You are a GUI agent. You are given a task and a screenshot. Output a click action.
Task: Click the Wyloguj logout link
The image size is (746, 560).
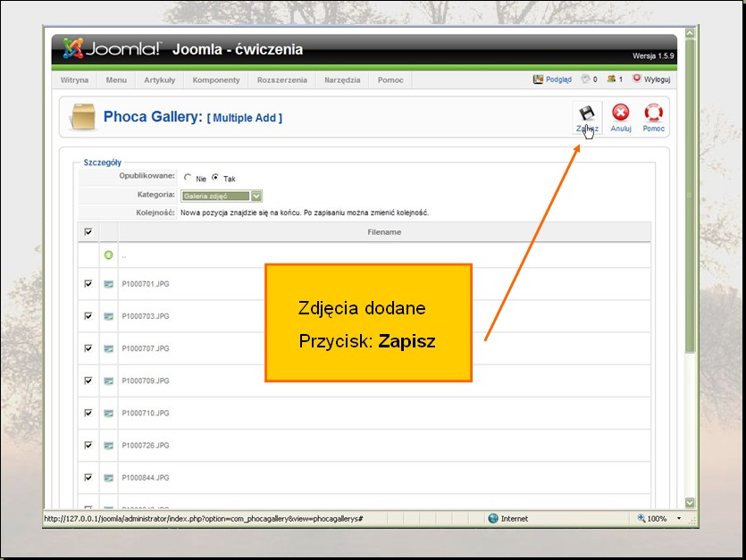(651, 79)
